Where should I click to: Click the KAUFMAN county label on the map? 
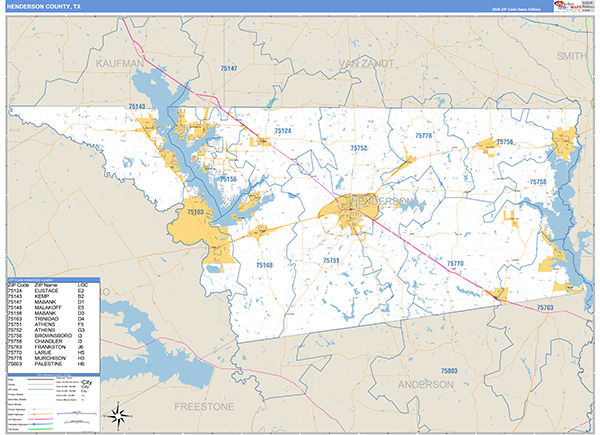tap(120, 64)
